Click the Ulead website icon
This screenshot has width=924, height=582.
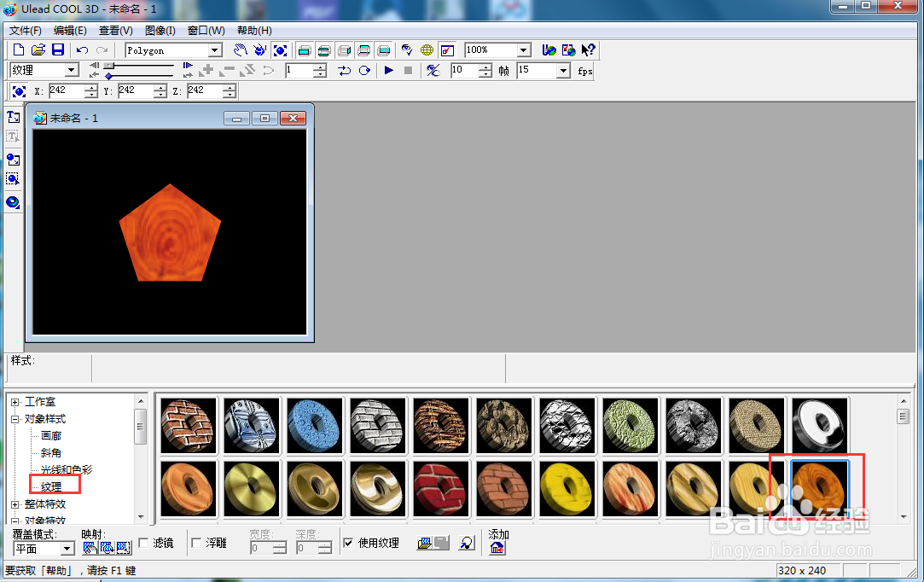549,50
